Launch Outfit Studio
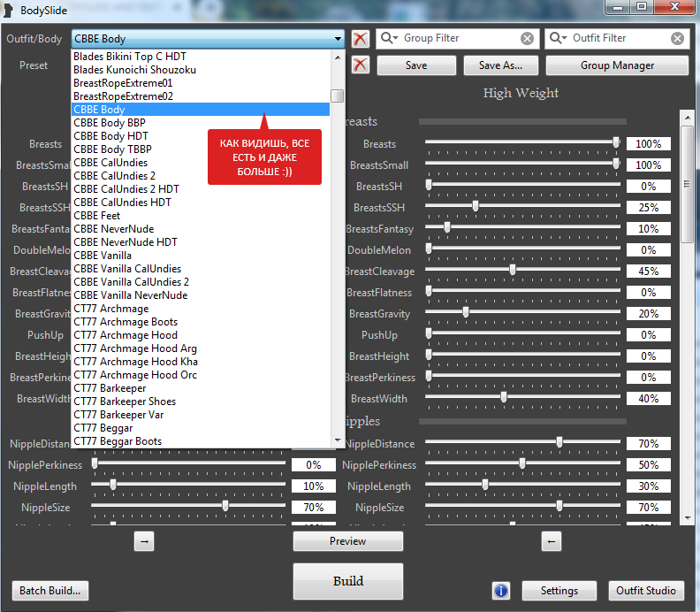This screenshot has height=612, width=700. (647, 590)
